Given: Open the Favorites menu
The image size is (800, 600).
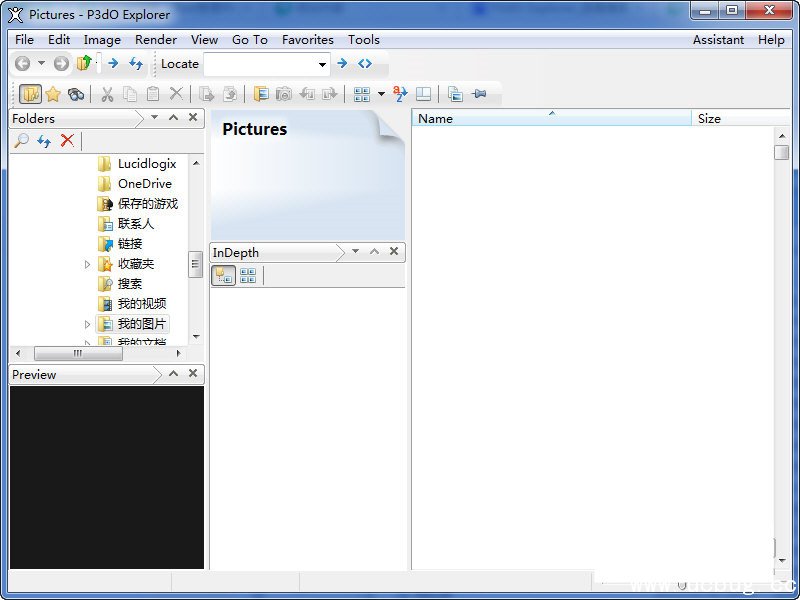Looking at the screenshot, I should click(x=307, y=40).
